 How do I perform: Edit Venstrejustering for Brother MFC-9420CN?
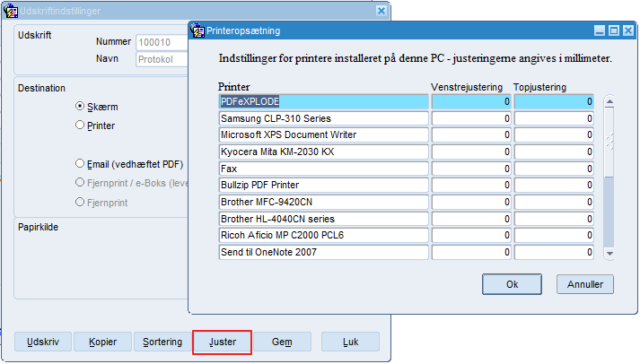pyautogui.click(x=471, y=203)
